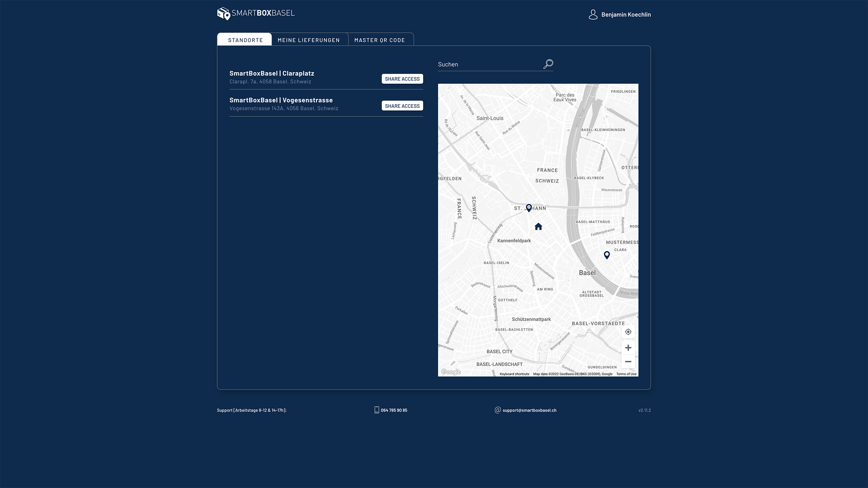The image size is (868, 488).
Task: Zoom in on the map
Action: [x=628, y=348]
